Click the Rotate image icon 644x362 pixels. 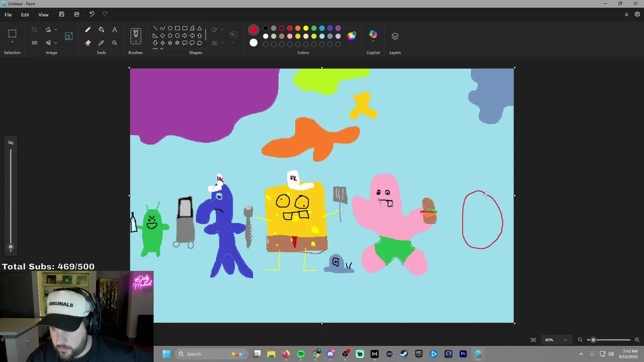click(x=48, y=30)
